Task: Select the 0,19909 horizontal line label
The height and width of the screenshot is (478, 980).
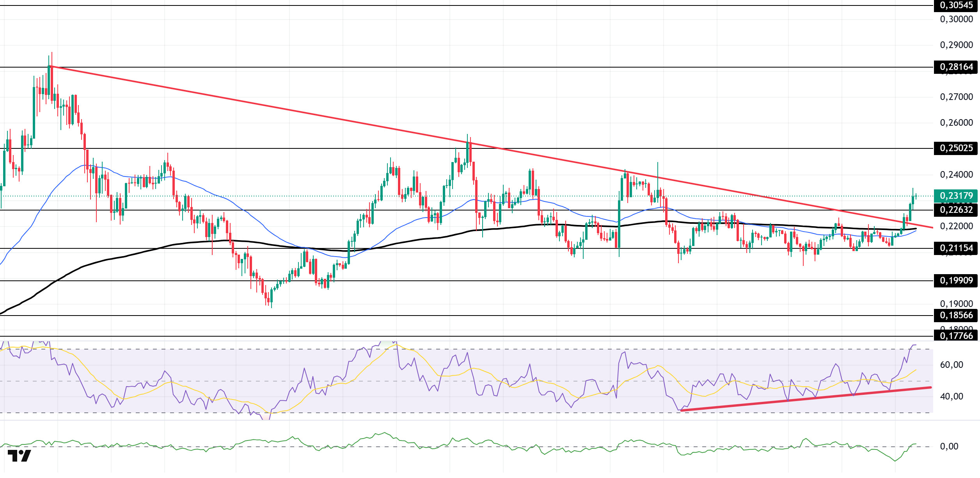Action: tap(957, 281)
